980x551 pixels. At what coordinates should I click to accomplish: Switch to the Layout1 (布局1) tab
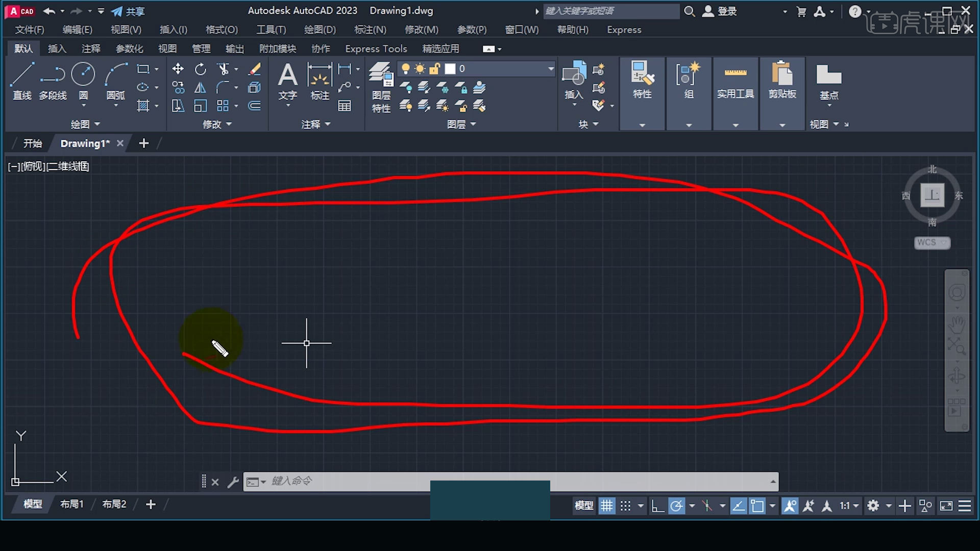(71, 504)
